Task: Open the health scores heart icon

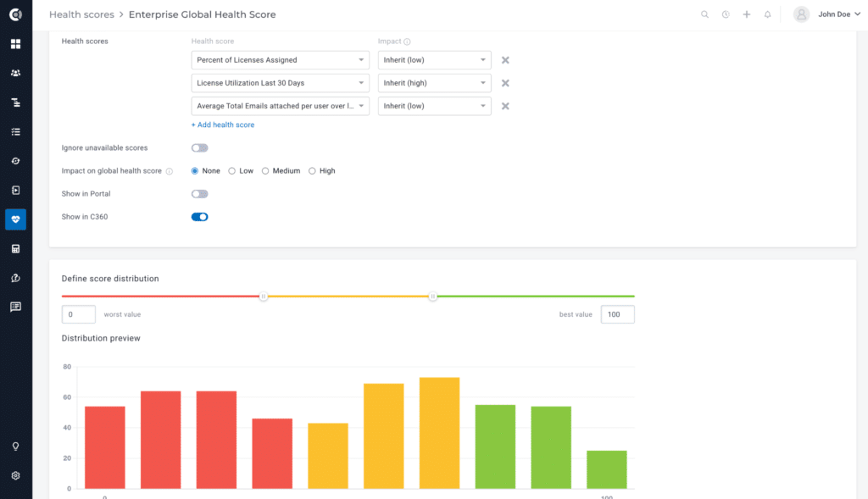Action: (15, 219)
